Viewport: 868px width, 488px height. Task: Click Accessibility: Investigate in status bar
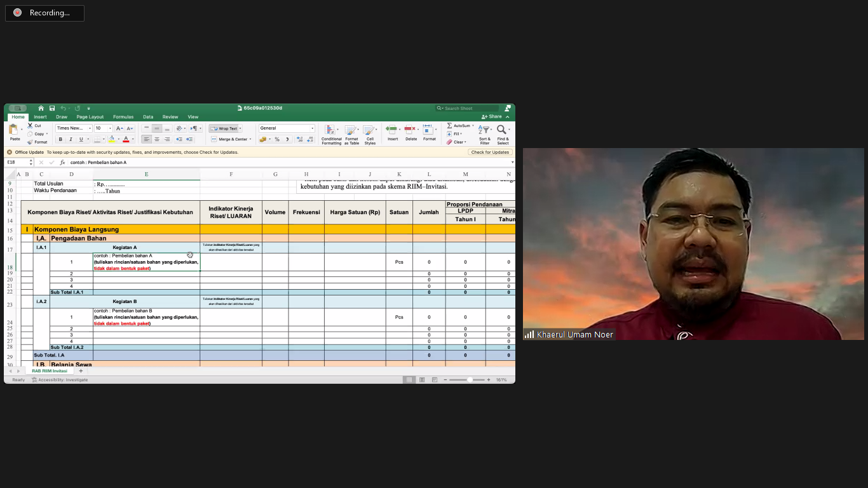60,380
